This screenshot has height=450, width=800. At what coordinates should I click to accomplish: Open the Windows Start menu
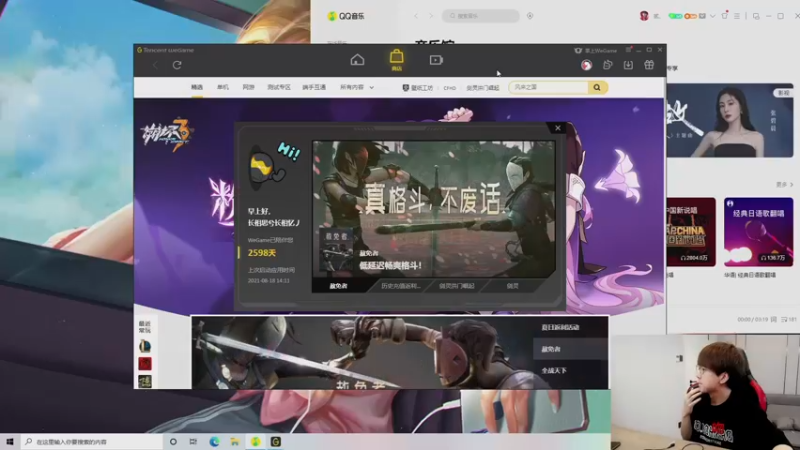(10, 442)
